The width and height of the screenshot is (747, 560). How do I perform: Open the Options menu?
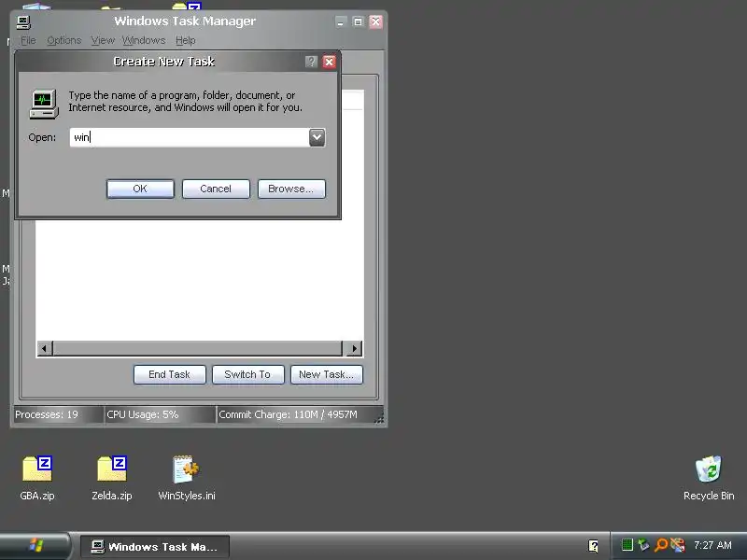[63, 40]
